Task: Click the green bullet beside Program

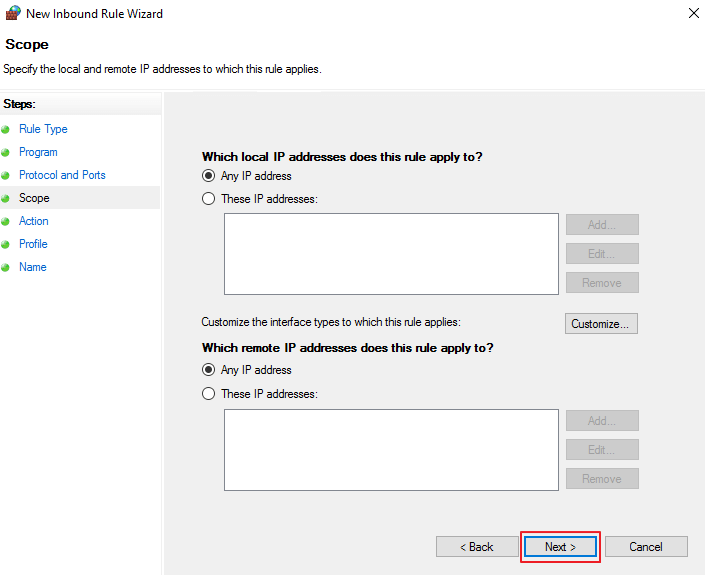Action: click(x=5, y=153)
